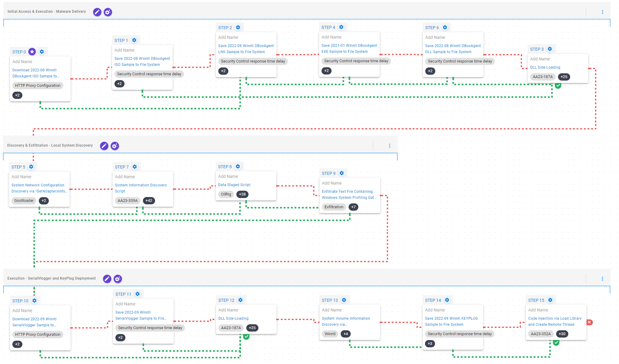Open the three-dot menu for Malware Delivery section

pos(602,12)
